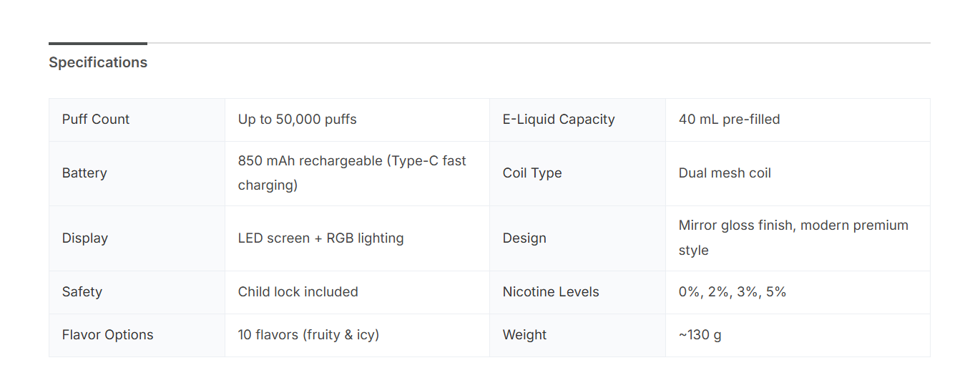The height and width of the screenshot is (383, 980).
Task: Select the Flavor Options label
Action: pyautogui.click(x=108, y=335)
